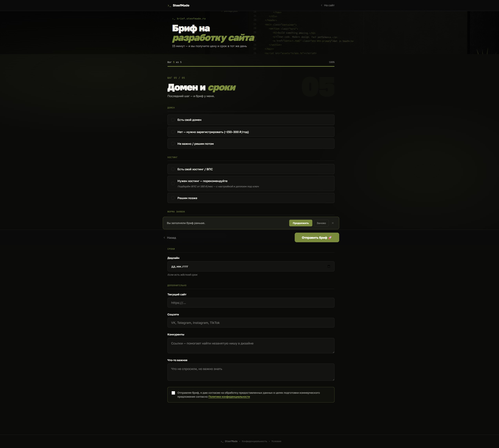This screenshot has width=499, height=448.
Task: Go back with the 'Назад' button
Action: pyautogui.click(x=170, y=238)
